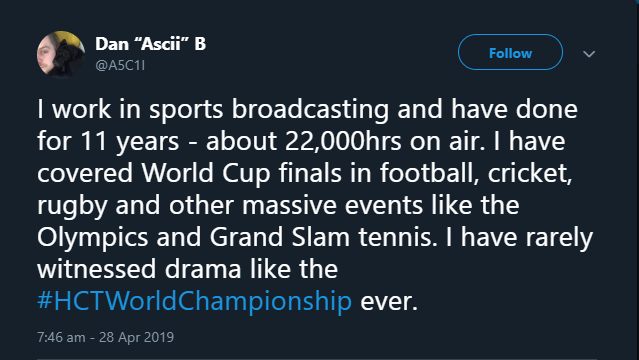Click the word "ever" after the hashtag
The height and width of the screenshot is (360, 639).
[386, 302]
